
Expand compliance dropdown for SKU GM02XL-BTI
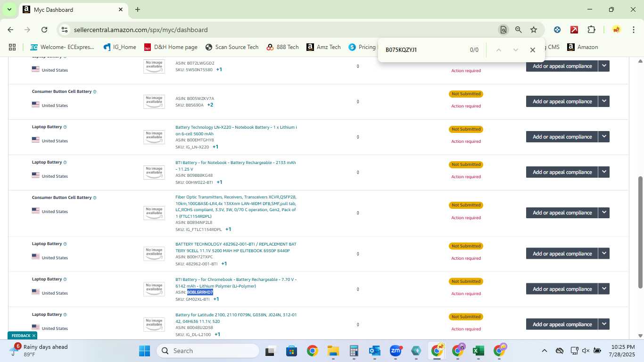click(x=604, y=289)
